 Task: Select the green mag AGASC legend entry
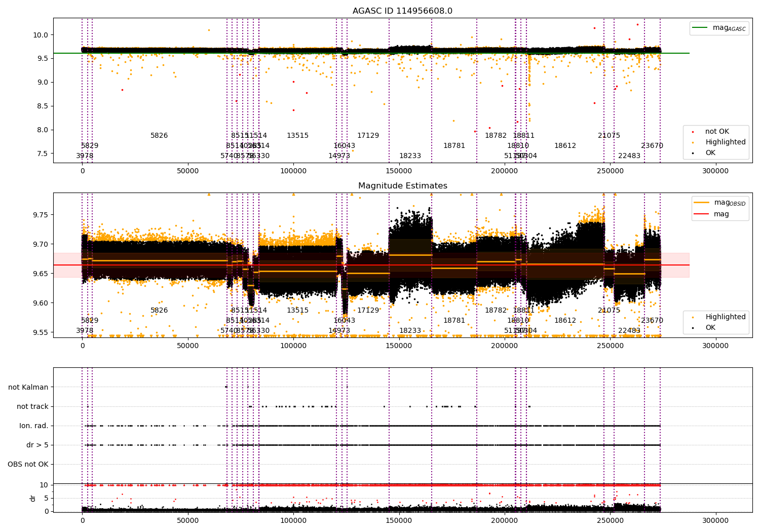[x=719, y=28]
